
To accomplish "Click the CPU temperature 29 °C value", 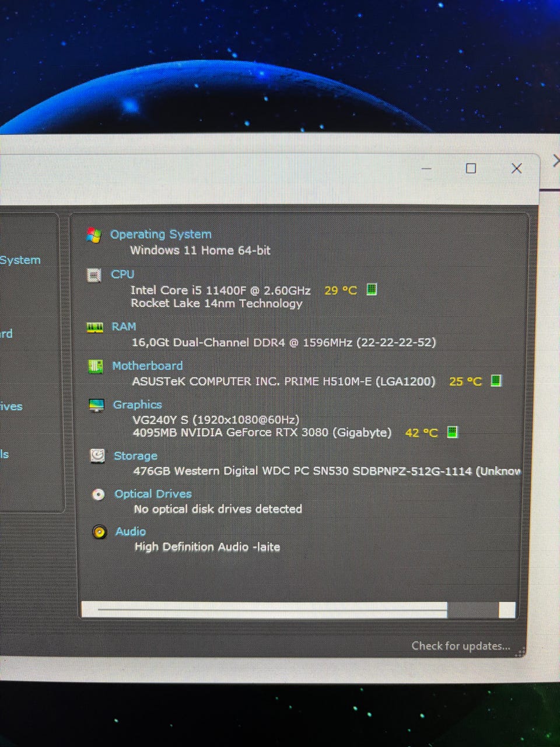I will click(341, 290).
